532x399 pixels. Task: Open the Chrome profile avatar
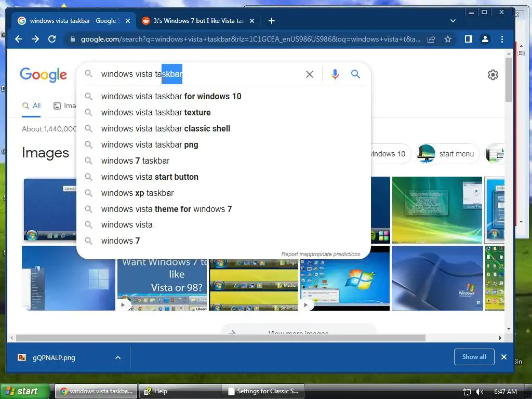pos(485,39)
